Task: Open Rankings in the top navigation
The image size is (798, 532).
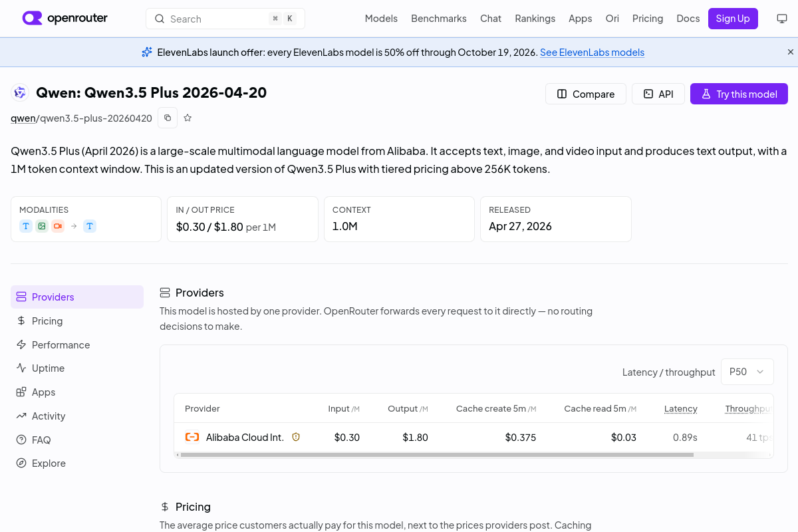Action: pyautogui.click(x=535, y=19)
